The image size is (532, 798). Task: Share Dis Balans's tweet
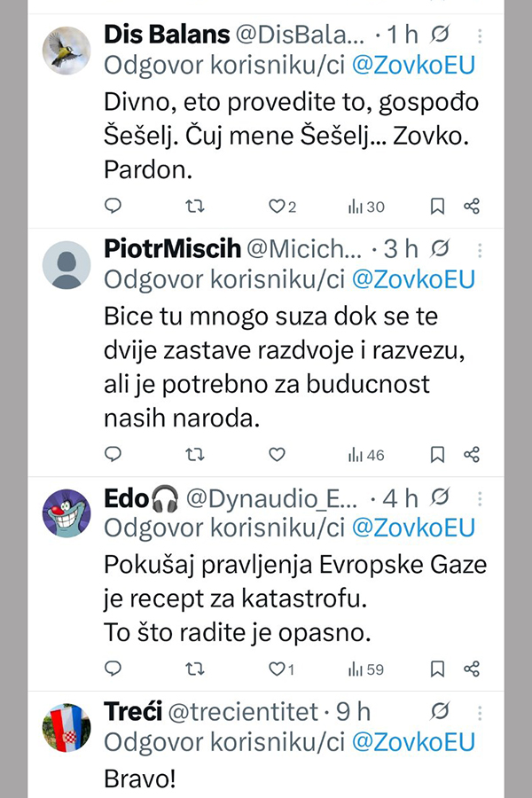(472, 207)
